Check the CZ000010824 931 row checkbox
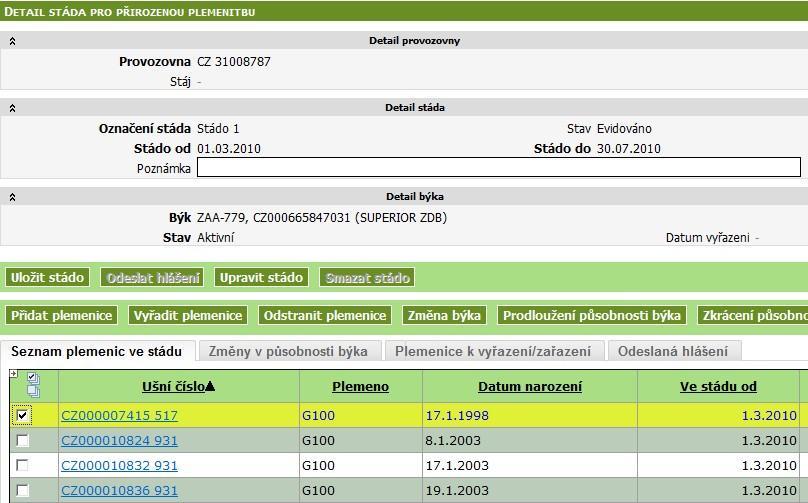 click(x=22, y=441)
